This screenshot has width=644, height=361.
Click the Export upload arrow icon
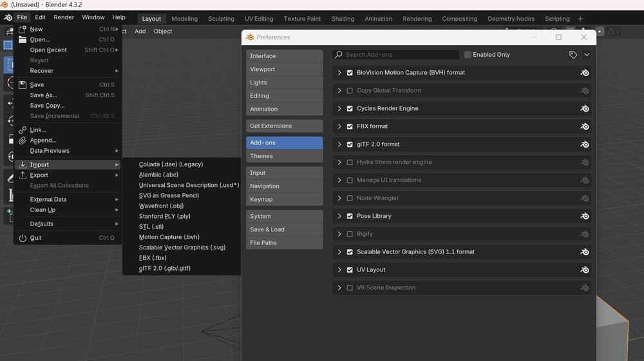(23, 175)
